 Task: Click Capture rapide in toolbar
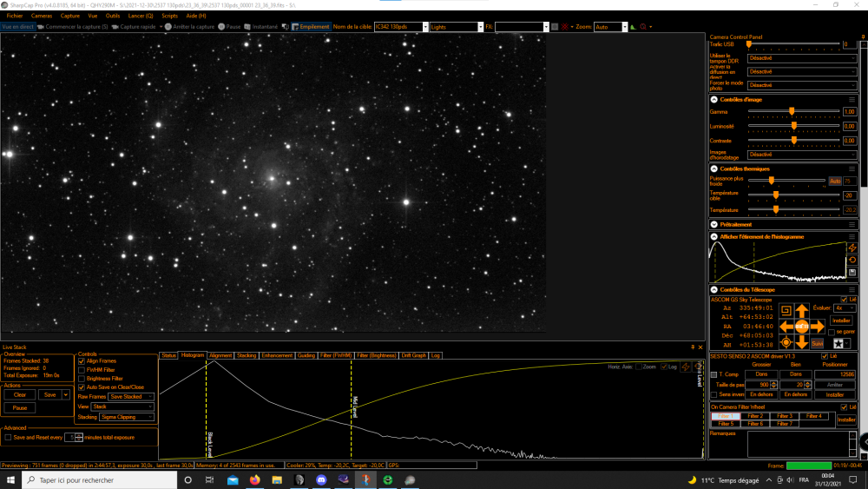point(134,27)
